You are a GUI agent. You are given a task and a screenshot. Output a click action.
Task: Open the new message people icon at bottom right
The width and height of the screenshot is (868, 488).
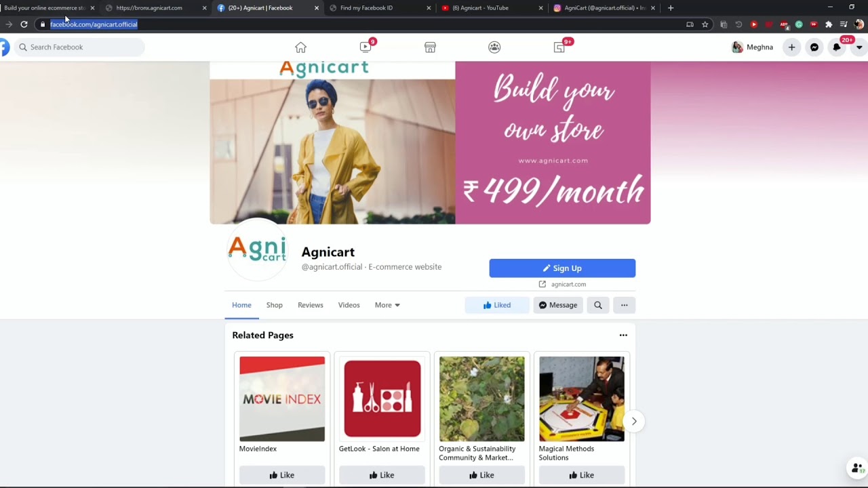pyautogui.click(x=857, y=468)
